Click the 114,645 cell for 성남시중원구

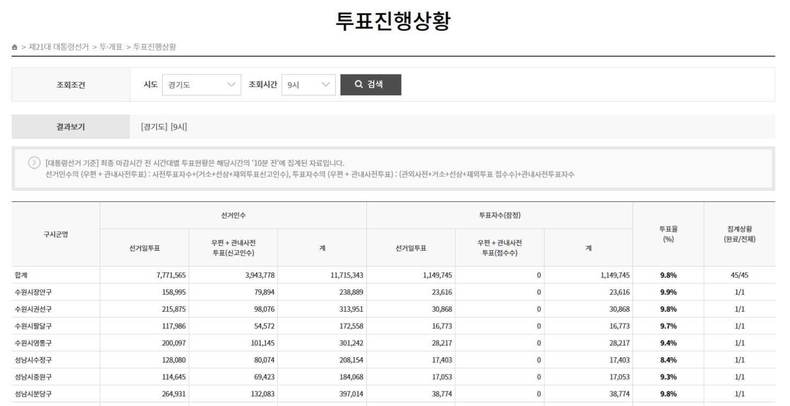coord(174,377)
